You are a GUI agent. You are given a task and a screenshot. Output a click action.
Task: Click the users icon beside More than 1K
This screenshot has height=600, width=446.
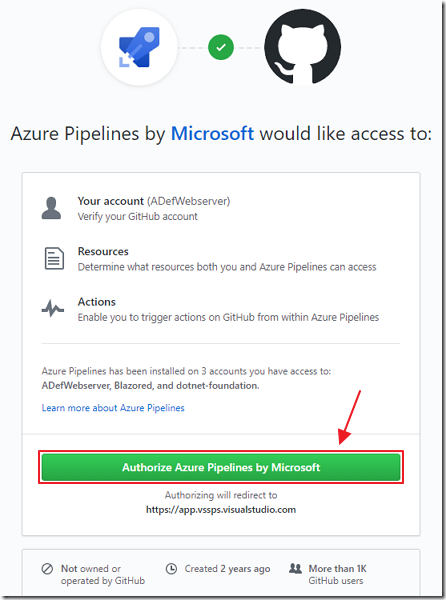coord(295,568)
